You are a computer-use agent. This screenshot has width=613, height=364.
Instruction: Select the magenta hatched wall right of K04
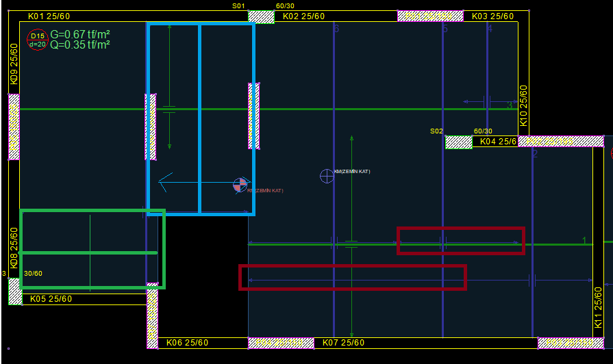pyautogui.click(x=560, y=142)
